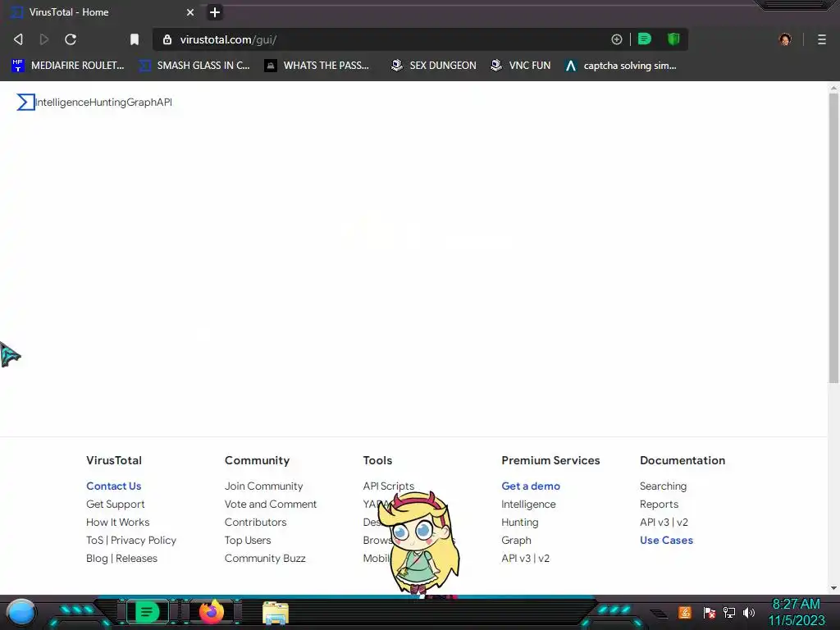Open Contributors link
Viewport: 840px width, 630px height.
(x=256, y=523)
